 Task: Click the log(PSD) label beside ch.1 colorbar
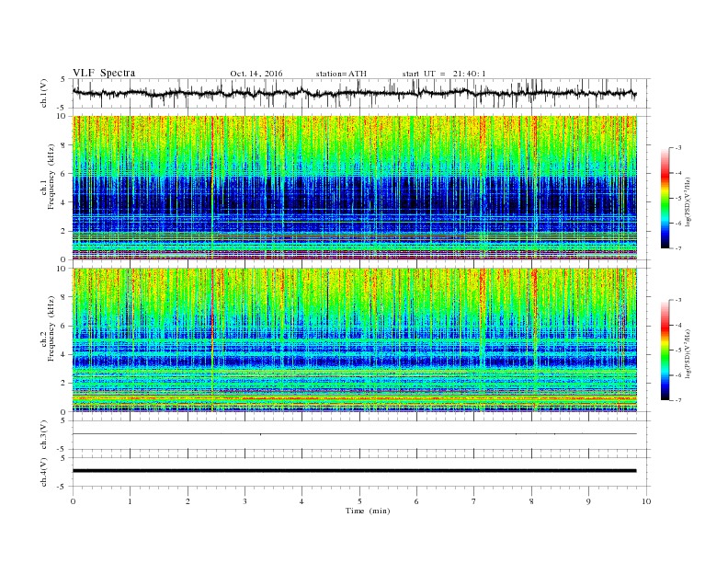pos(688,201)
